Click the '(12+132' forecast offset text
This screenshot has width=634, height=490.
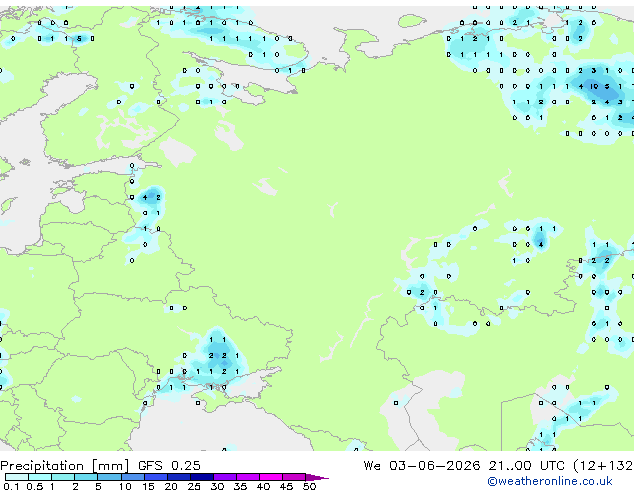pyautogui.click(x=603, y=466)
